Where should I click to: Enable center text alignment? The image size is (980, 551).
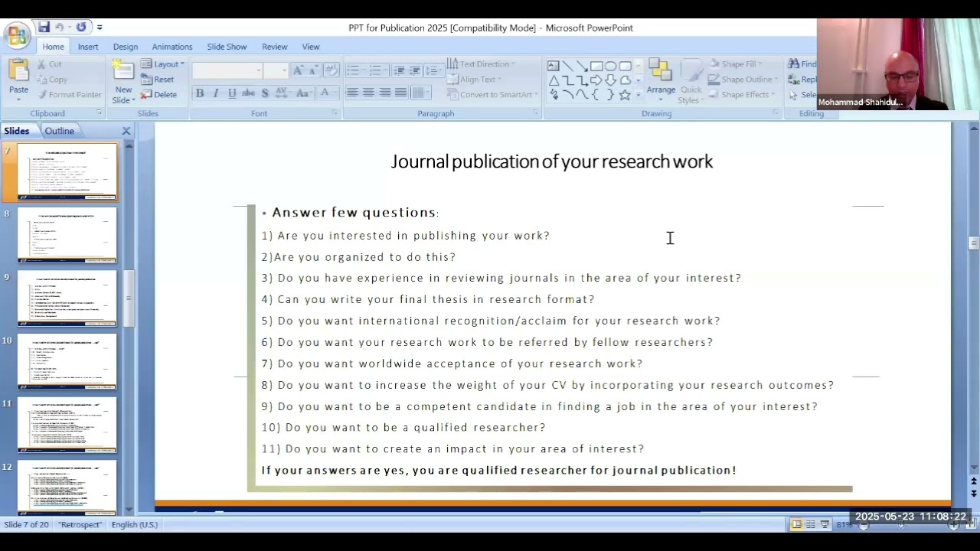(368, 93)
